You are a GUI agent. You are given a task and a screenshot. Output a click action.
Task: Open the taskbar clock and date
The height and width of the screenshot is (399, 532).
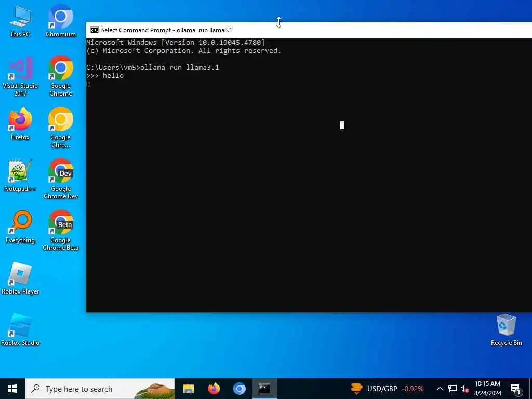click(487, 389)
